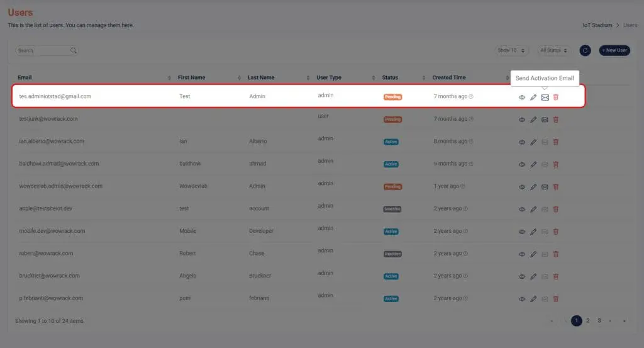This screenshot has width=644, height=348.
Task: Delete the p.febrianti@wowrack.com user
Action: [556, 299]
